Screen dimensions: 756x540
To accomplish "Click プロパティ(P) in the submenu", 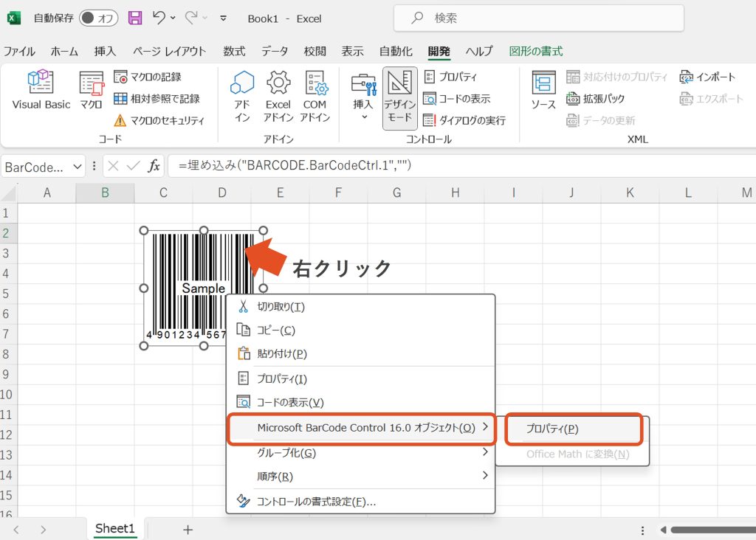I will [x=573, y=429].
